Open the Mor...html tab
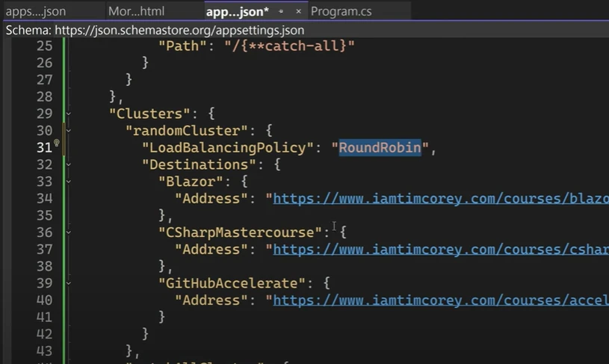 [x=136, y=11]
